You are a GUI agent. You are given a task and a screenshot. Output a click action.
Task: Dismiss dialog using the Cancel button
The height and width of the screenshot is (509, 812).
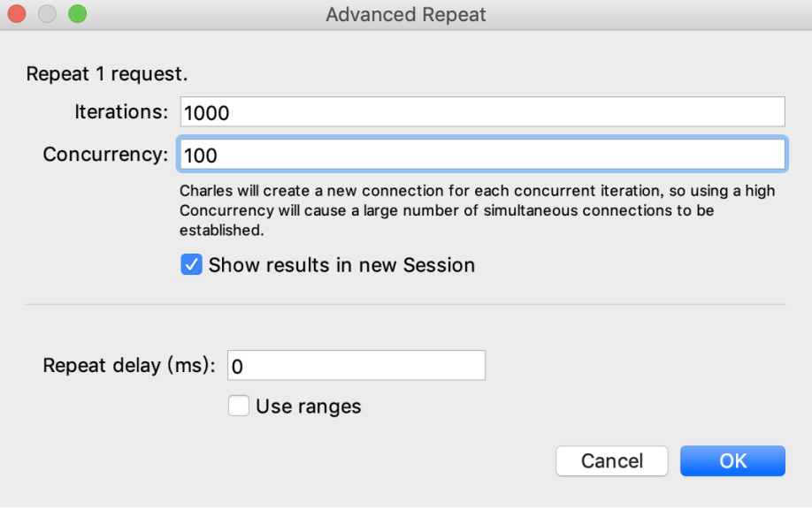click(611, 460)
